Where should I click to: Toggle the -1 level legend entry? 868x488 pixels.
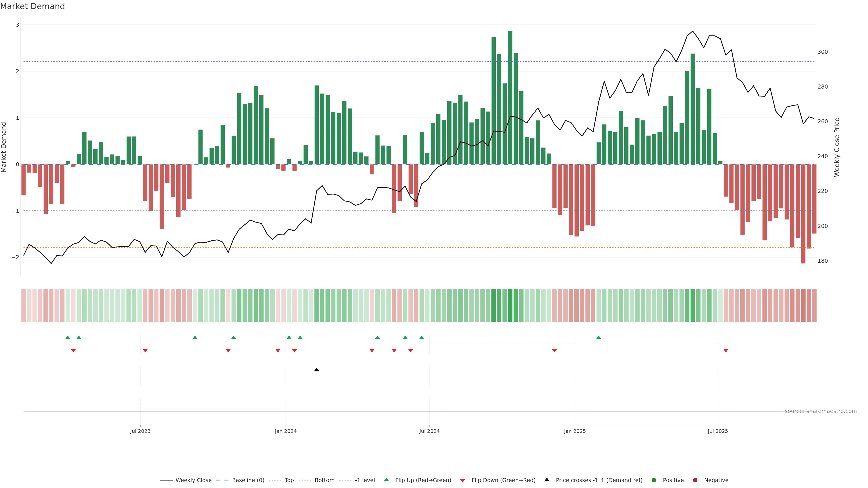tap(365, 480)
